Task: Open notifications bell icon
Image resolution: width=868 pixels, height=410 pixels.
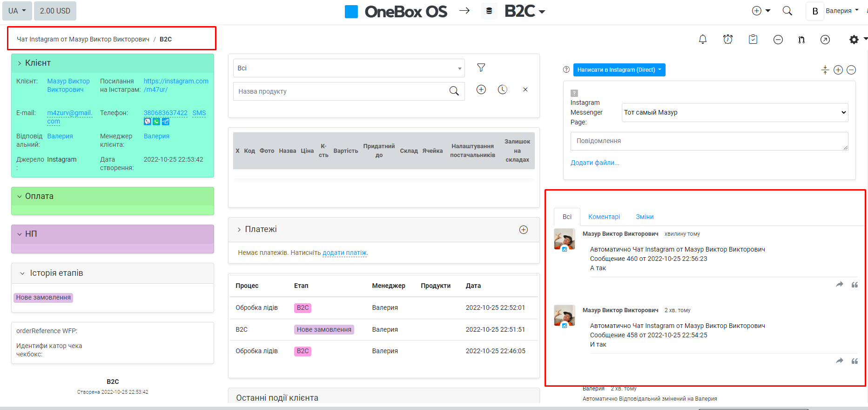Action: pos(703,40)
